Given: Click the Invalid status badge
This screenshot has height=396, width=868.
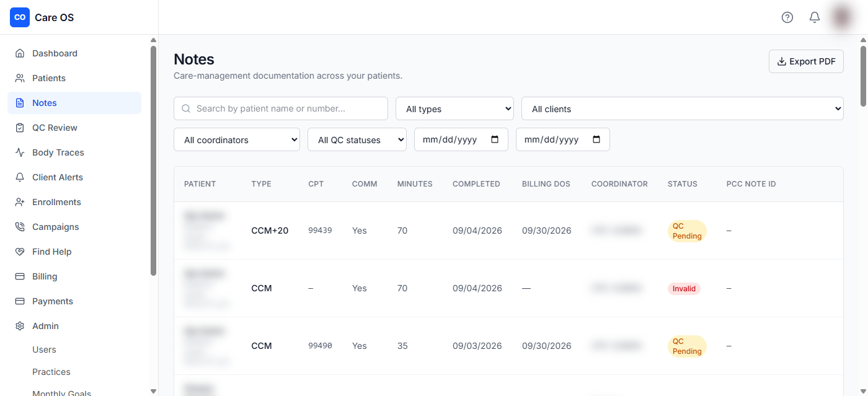Looking at the screenshot, I should [x=684, y=288].
